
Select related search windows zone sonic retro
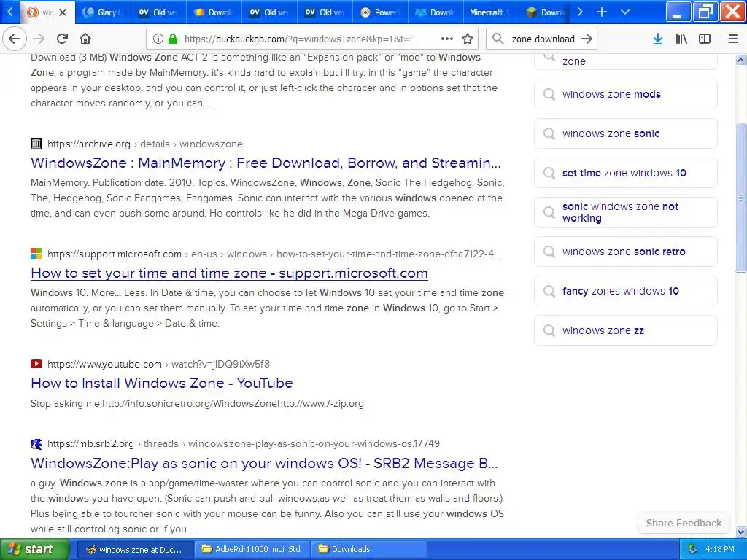pos(625,252)
